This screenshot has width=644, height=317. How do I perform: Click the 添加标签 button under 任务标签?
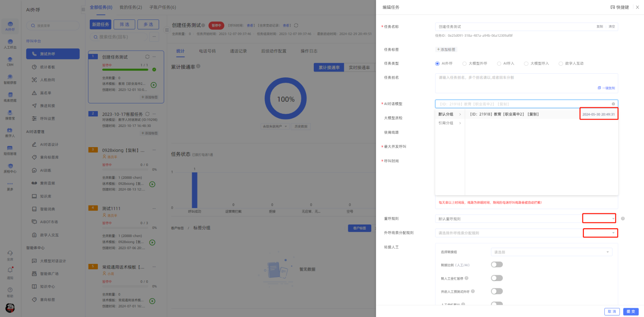(x=446, y=50)
